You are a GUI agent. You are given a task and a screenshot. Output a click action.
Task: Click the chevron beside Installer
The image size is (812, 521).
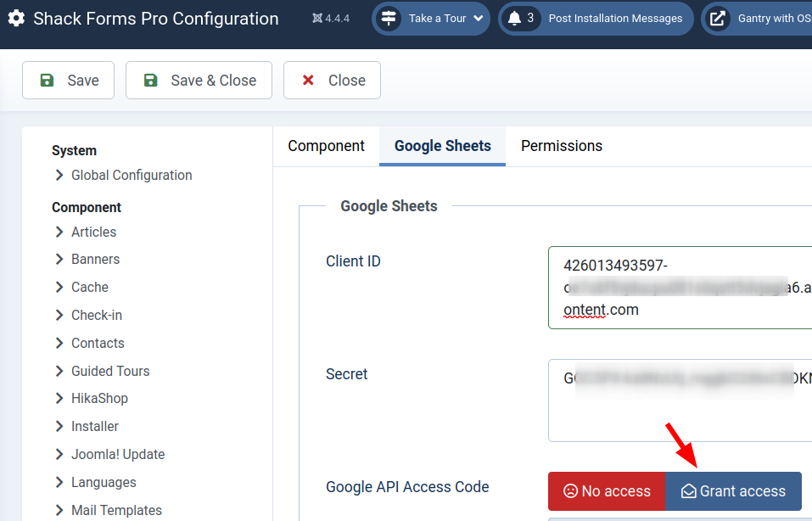[x=59, y=426]
